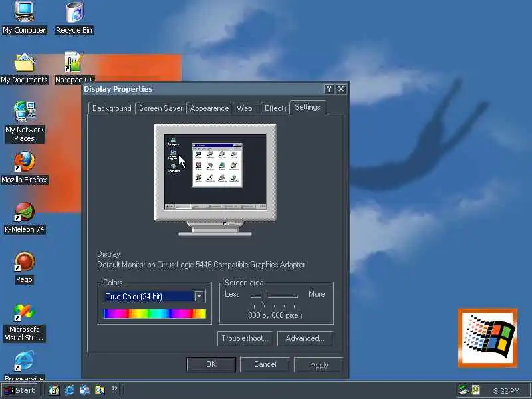Select the Settings tab

pyautogui.click(x=307, y=107)
